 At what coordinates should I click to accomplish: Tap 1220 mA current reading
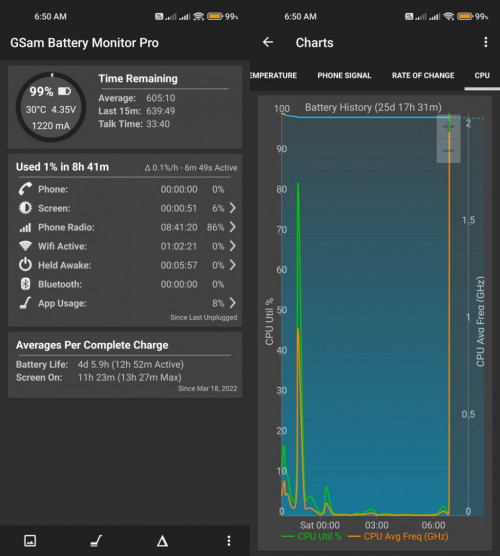[51, 126]
